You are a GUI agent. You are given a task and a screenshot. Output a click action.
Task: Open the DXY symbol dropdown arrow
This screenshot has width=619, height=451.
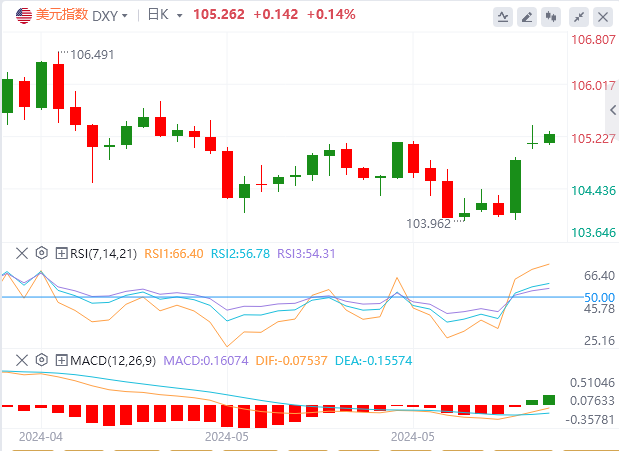click(x=125, y=16)
